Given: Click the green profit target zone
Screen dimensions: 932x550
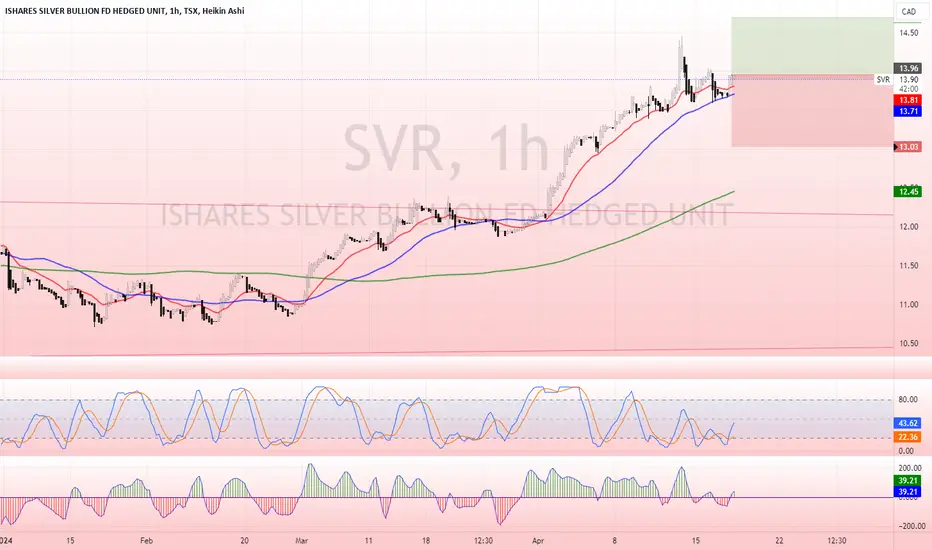Looking at the screenshot, I should (812, 46).
